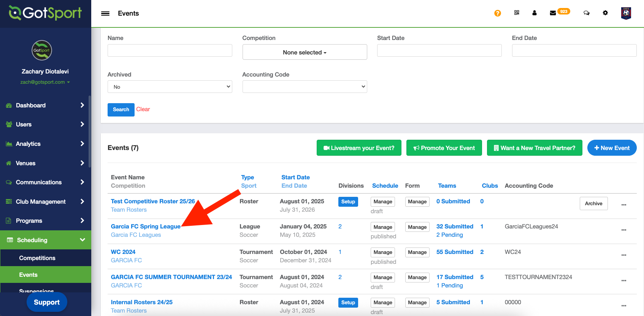Expand the Dashboard sidebar menu
The image size is (644, 316).
45,105
